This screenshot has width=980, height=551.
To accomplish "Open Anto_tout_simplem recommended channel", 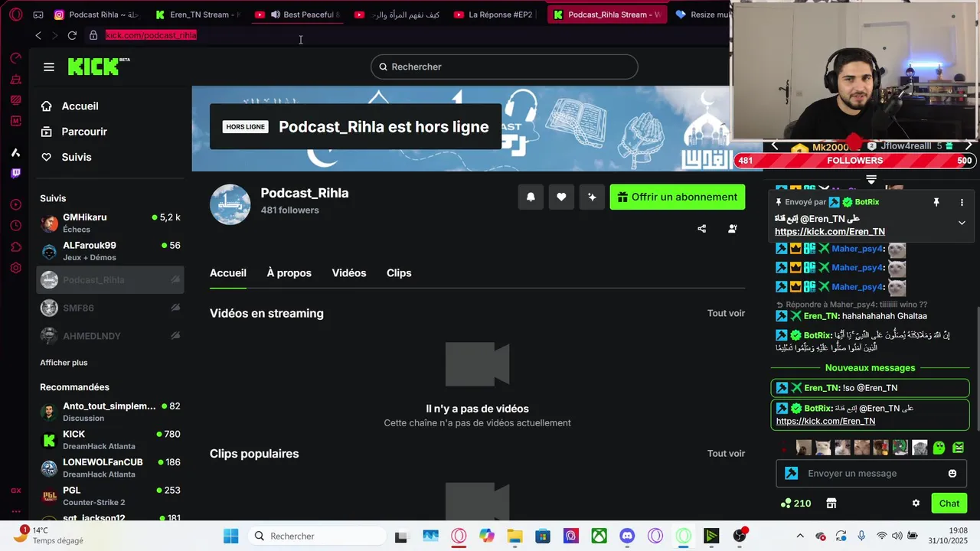I will click(110, 412).
